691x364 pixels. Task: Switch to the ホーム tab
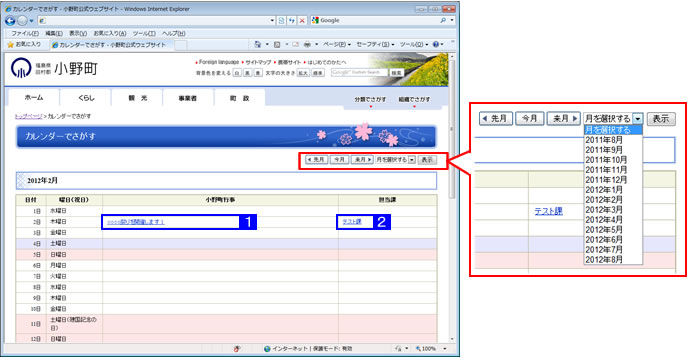(34, 98)
